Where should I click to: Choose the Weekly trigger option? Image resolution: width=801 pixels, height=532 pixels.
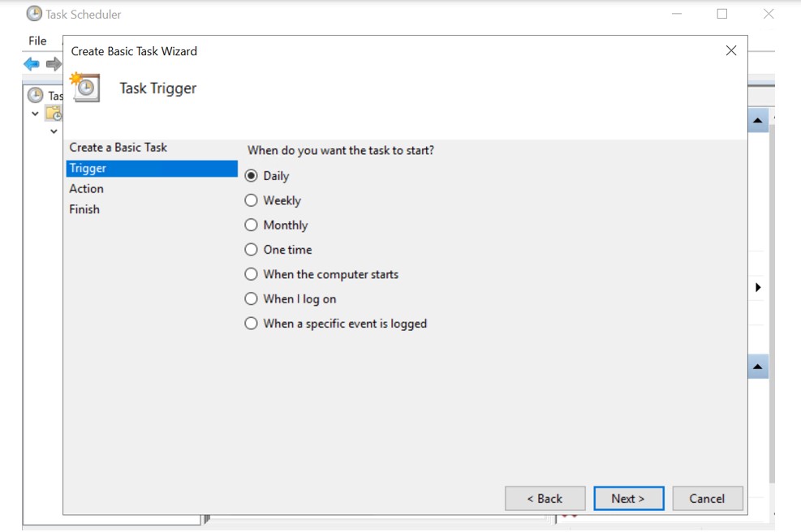pyautogui.click(x=252, y=200)
